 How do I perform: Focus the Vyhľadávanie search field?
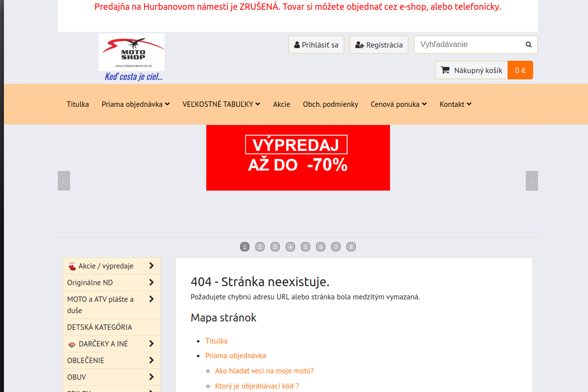(x=469, y=45)
